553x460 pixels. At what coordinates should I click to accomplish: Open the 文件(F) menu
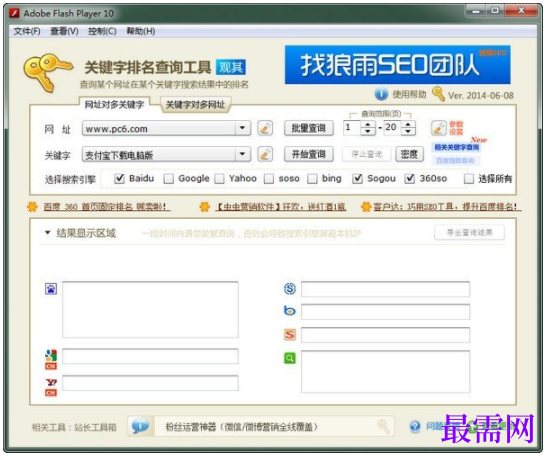27,31
